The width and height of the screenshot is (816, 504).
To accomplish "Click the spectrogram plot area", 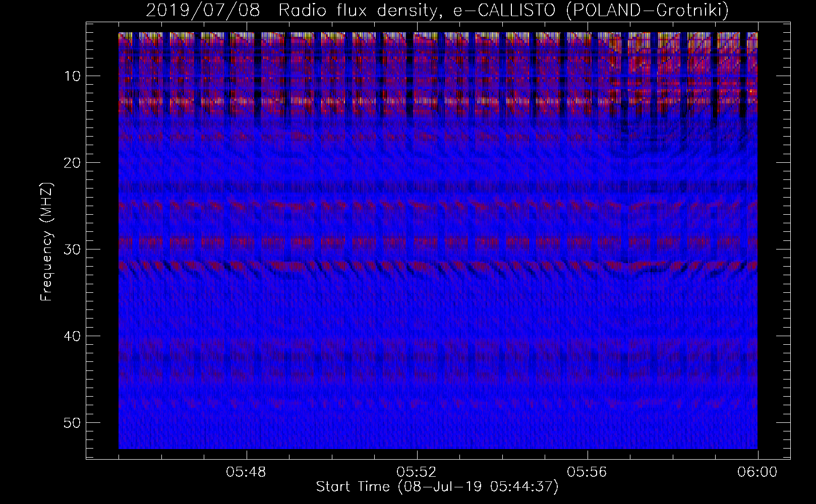I will (x=438, y=240).
